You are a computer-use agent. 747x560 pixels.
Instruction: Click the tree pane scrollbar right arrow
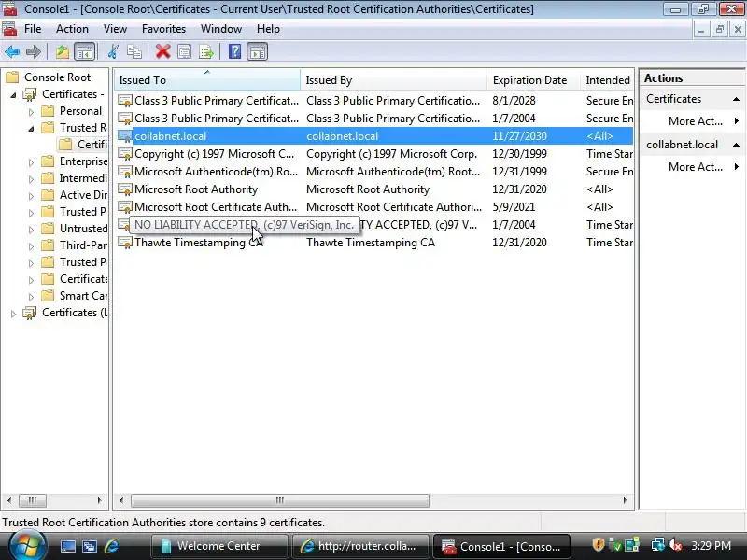(99, 500)
